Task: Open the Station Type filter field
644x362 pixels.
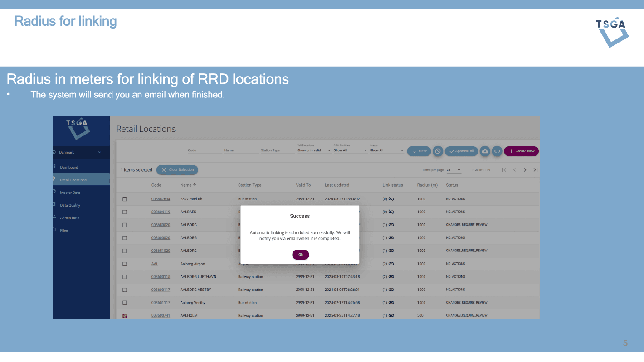Action: tap(278, 150)
